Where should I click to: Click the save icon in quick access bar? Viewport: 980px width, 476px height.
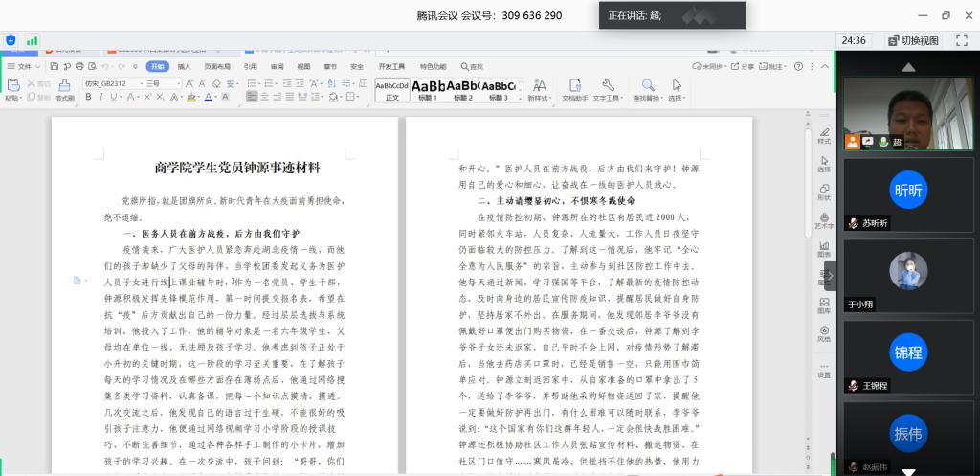[x=55, y=66]
